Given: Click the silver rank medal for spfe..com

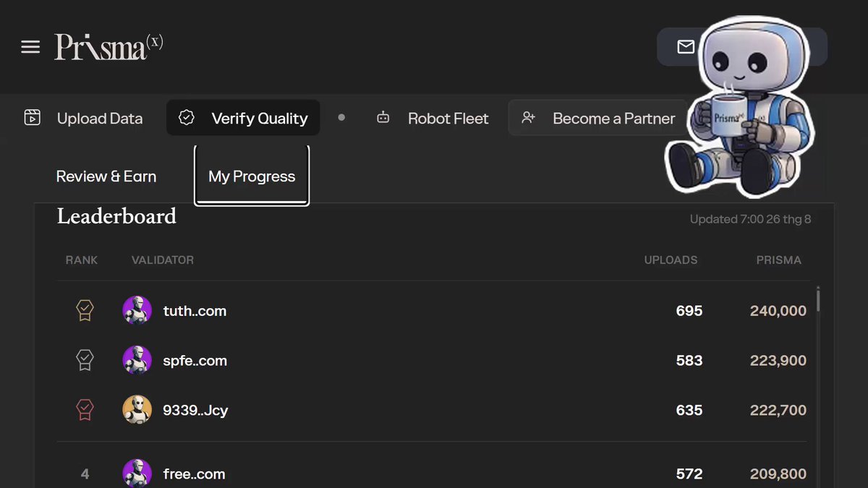Looking at the screenshot, I should [85, 360].
